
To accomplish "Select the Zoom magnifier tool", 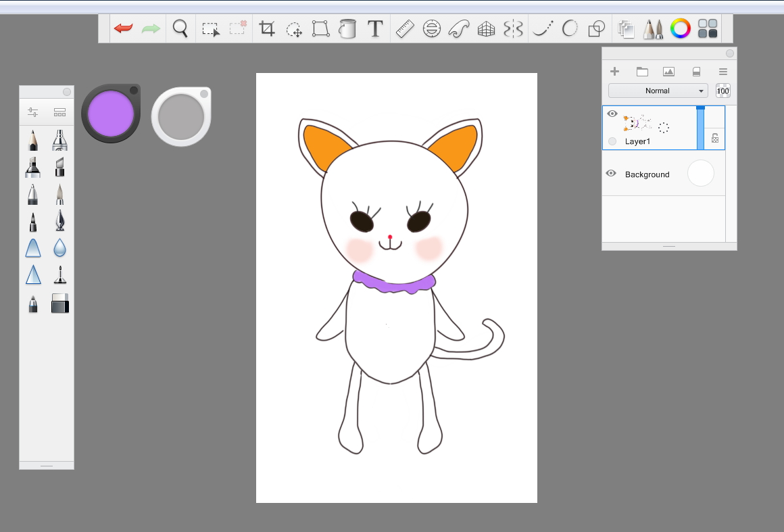I will [x=180, y=28].
